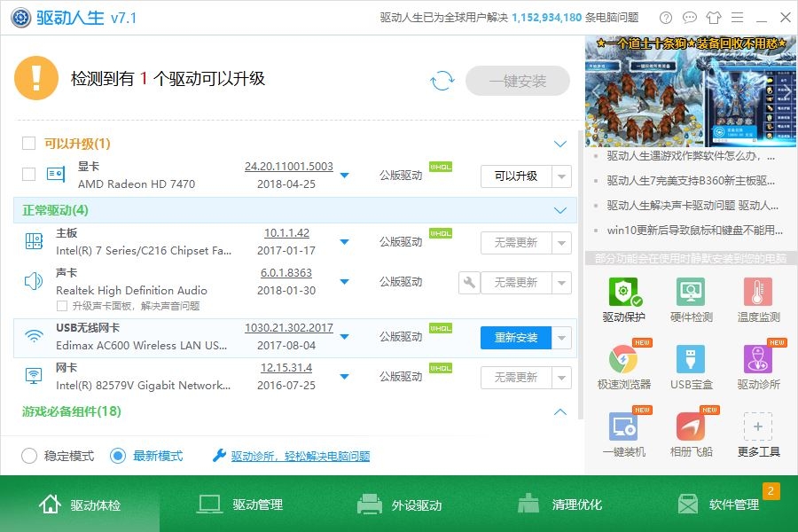
Task: Click the 主板 motherboard device icon
Action: pyautogui.click(x=34, y=241)
